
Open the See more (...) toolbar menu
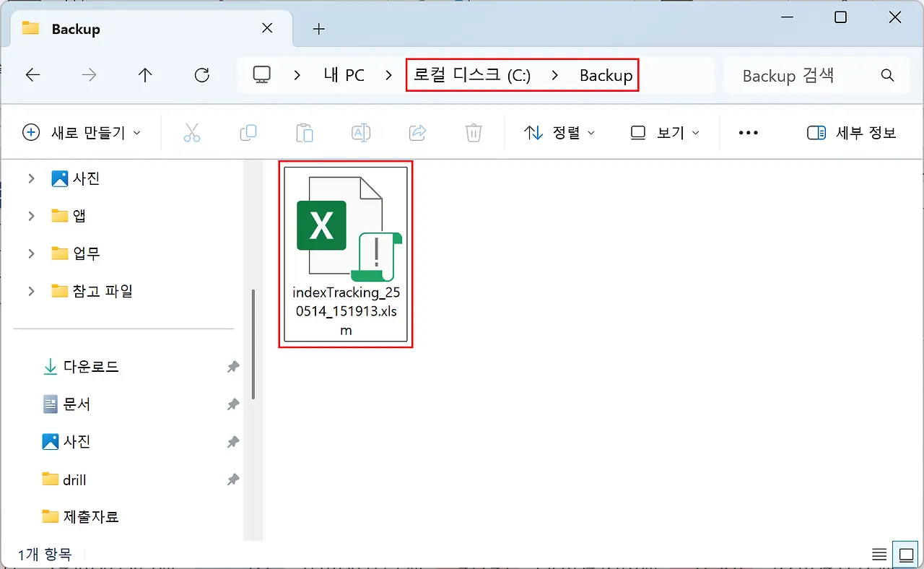tap(748, 132)
